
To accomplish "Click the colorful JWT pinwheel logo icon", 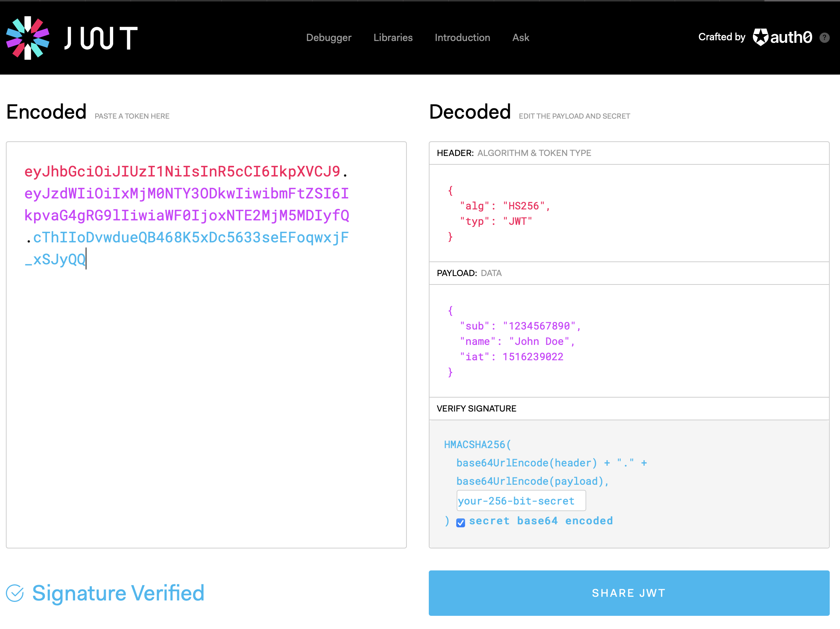I will (x=28, y=38).
